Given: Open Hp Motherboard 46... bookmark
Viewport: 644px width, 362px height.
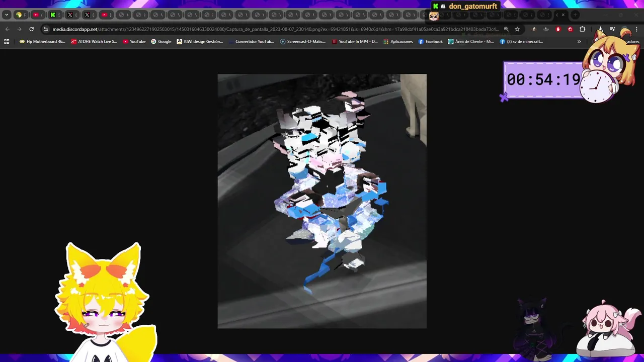Looking at the screenshot, I should pyautogui.click(x=42, y=42).
